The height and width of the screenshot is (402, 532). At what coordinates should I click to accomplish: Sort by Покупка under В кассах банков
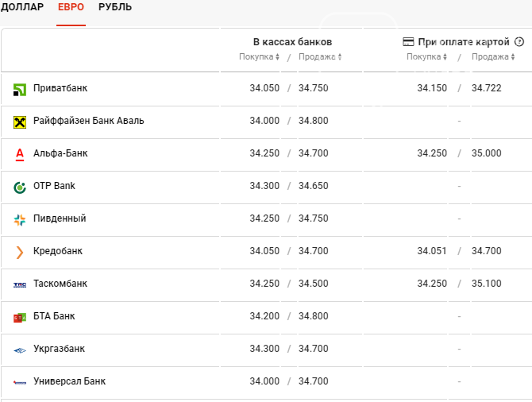click(x=259, y=56)
